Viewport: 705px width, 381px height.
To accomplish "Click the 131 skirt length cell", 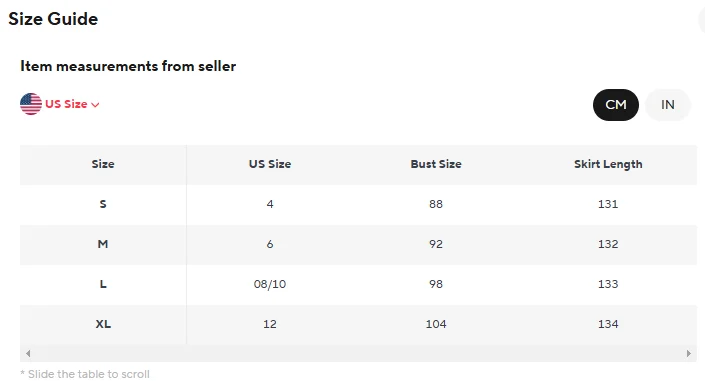I will pyautogui.click(x=608, y=204).
